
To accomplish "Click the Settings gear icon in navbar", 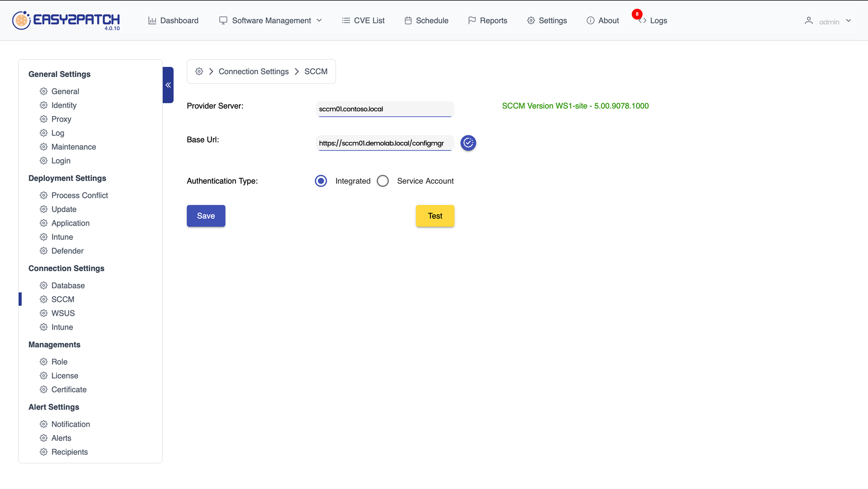I will pos(531,20).
